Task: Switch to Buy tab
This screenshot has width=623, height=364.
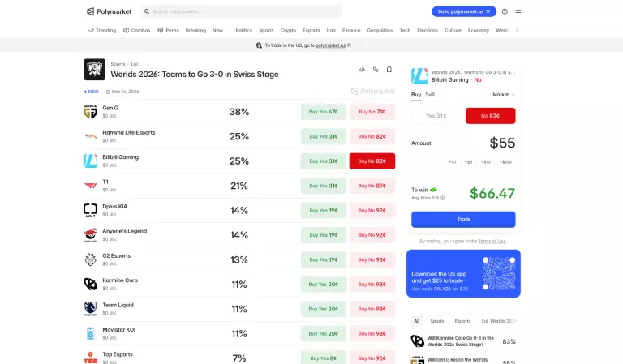Action: [x=416, y=95]
